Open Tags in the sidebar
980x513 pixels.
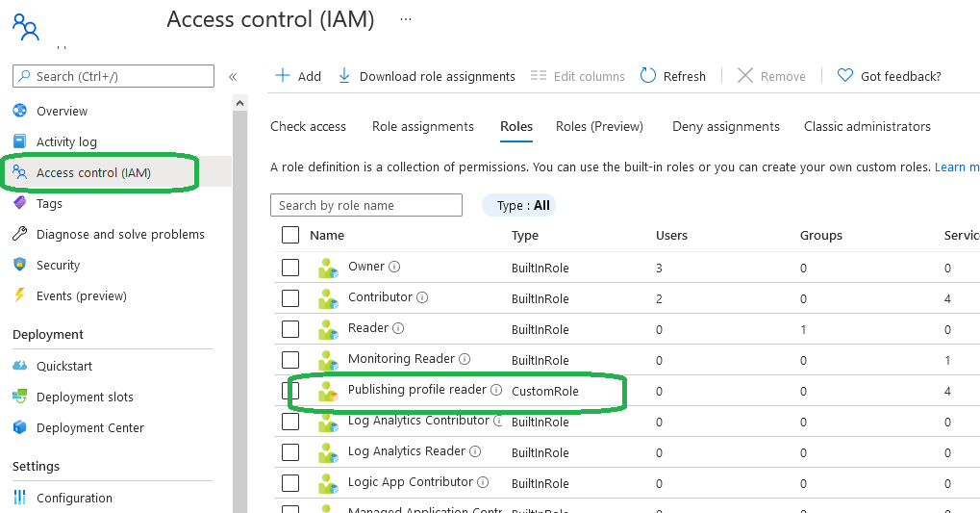coord(49,204)
